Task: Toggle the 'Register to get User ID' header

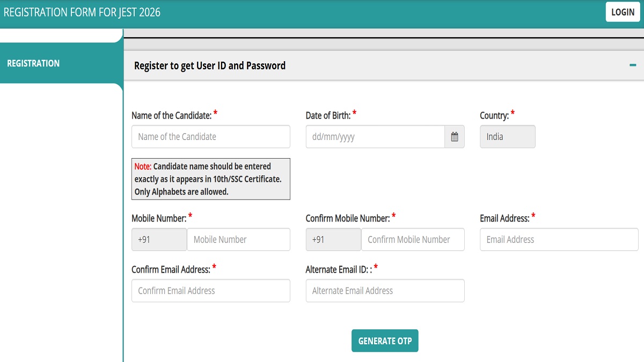Action: pyautogui.click(x=210, y=66)
